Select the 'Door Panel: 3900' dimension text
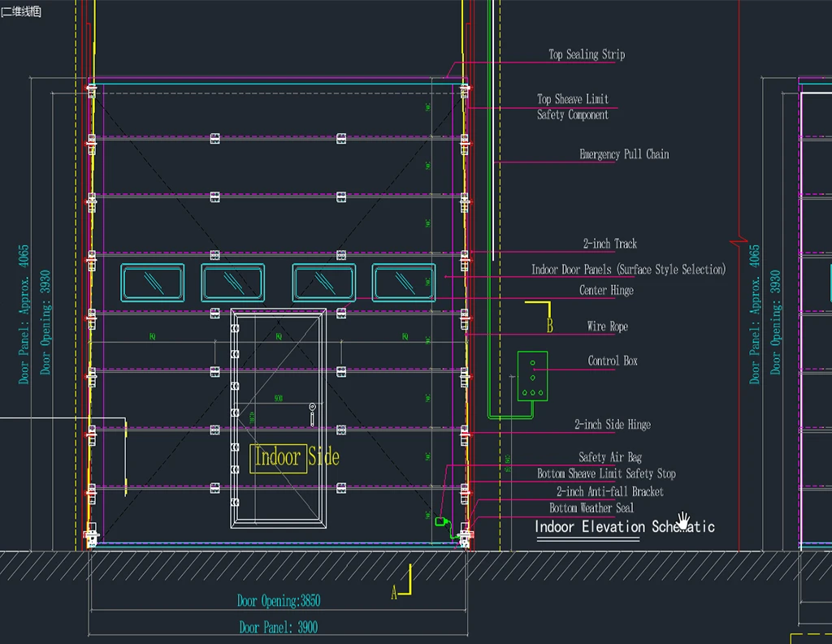The width and height of the screenshot is (832, 644). (279, 627)
